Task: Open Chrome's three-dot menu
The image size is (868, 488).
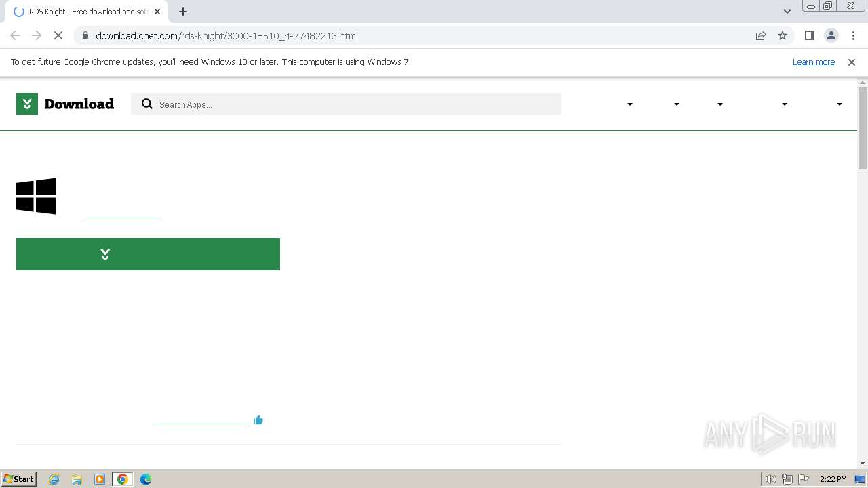Action: tap(853, 35)
